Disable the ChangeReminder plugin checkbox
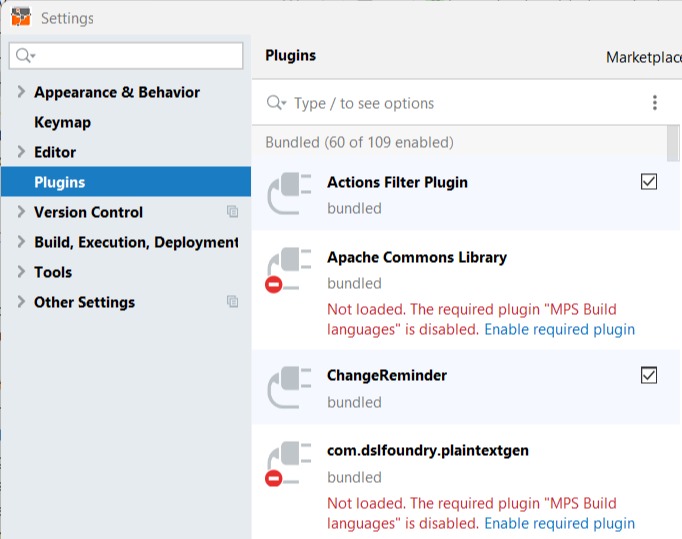Screen dimensions: 682x539 point(649,375)
